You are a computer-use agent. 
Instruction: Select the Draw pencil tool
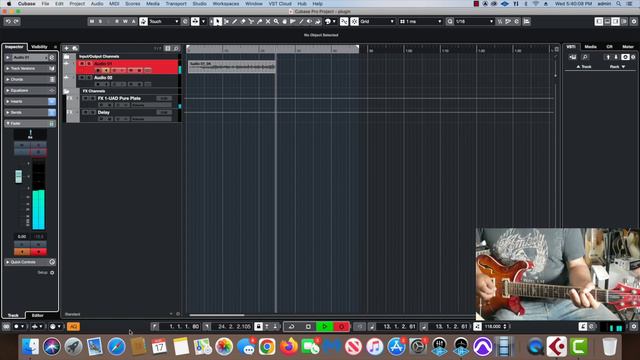pyautogui.click(x=235, y=21)
